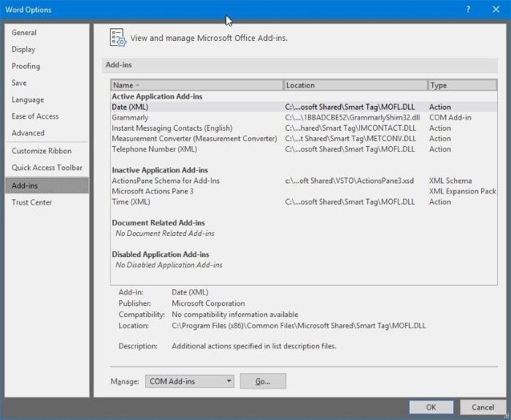Click Microsoft Corporation publisher text
The image size is (511, 420).
click(x=208, y=304)
